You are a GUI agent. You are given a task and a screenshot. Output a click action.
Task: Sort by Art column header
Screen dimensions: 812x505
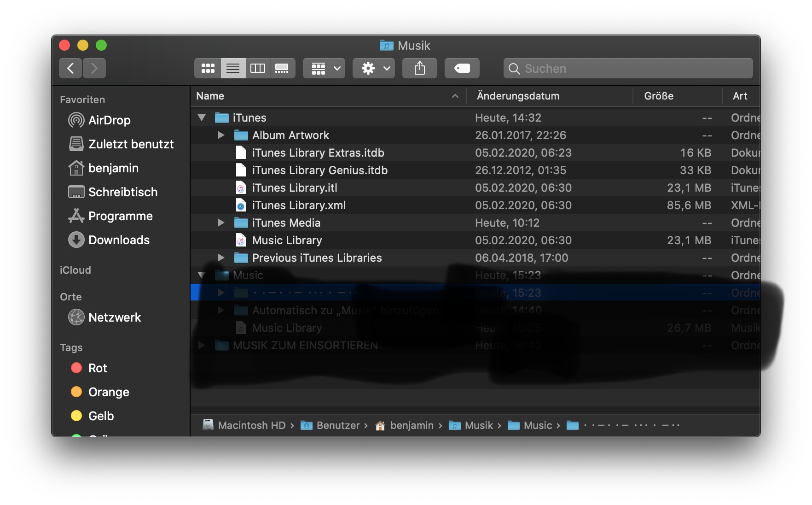click(x=741, y=96)
